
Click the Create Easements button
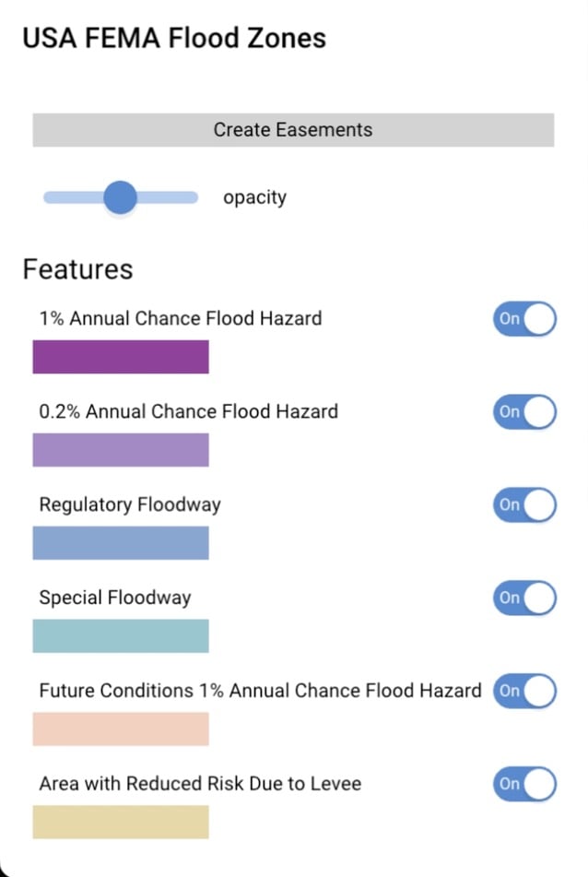pos(293,130)
